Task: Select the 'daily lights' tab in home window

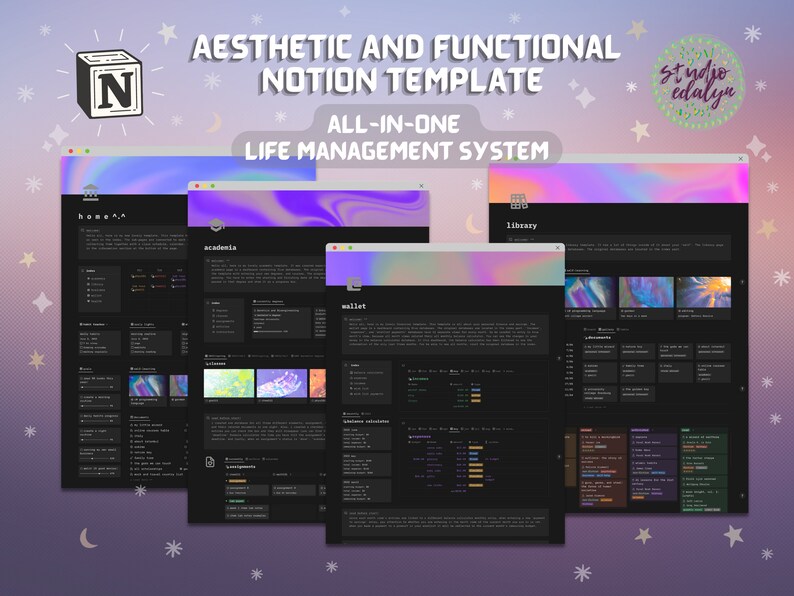Action: [x=142, y=324]
